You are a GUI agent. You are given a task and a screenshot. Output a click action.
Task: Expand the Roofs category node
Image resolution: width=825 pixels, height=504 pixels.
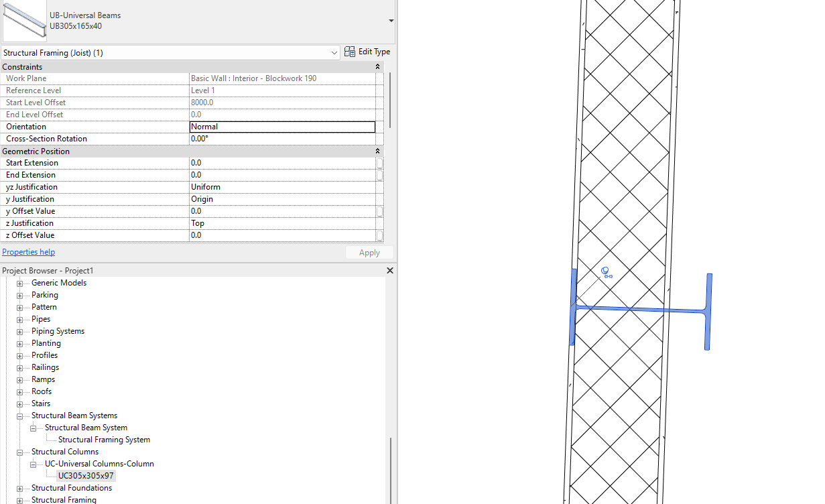[x=19, y=391]
